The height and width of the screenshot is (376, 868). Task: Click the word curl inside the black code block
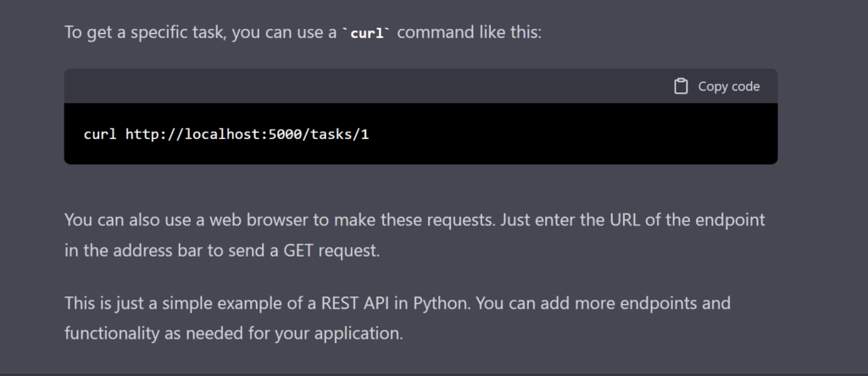coord(100,135)
